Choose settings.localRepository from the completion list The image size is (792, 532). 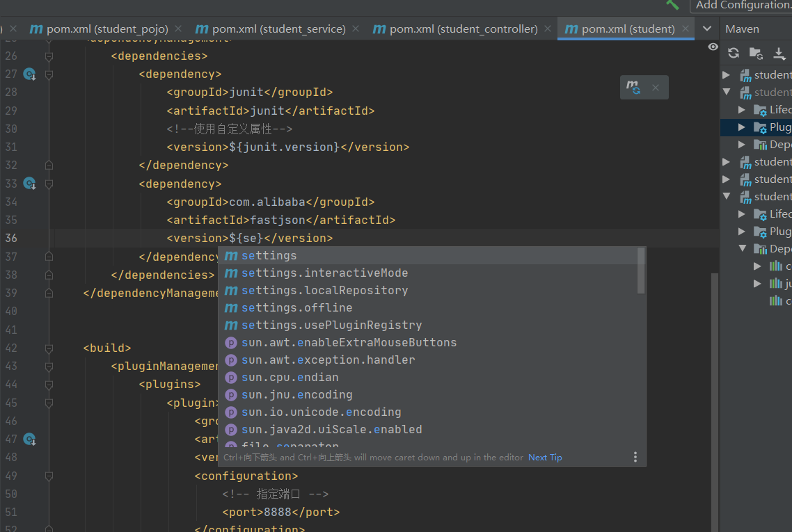pyautogui.click(x=428, y=290)
